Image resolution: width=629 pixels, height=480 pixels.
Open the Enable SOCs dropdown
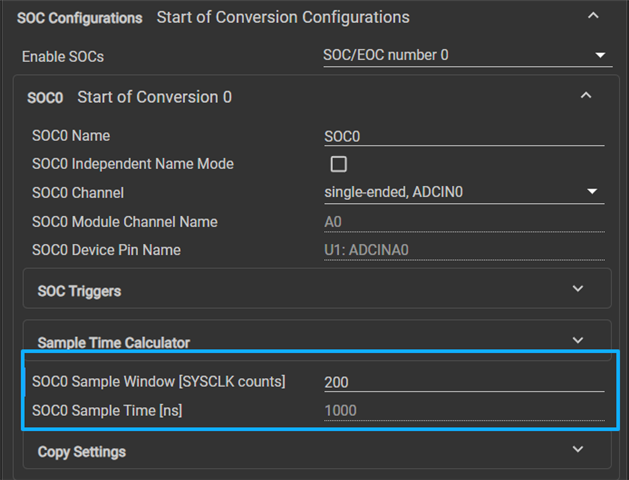point(468,55)
